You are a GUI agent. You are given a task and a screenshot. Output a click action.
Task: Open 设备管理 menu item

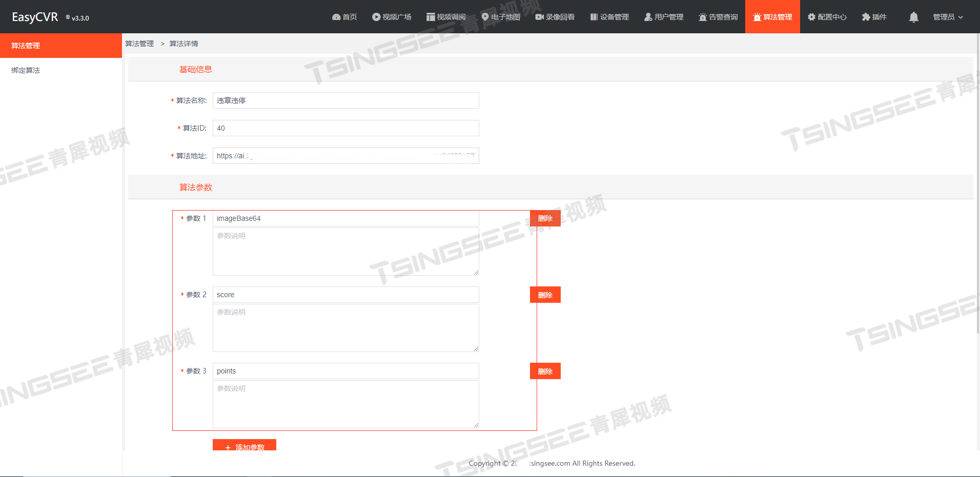tap(609, 17)
